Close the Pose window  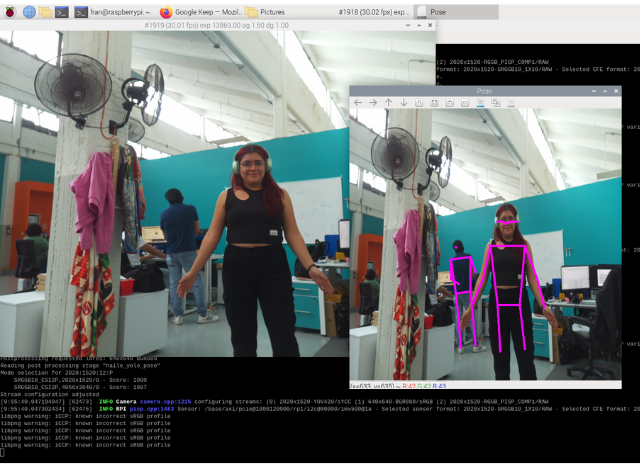616,91
